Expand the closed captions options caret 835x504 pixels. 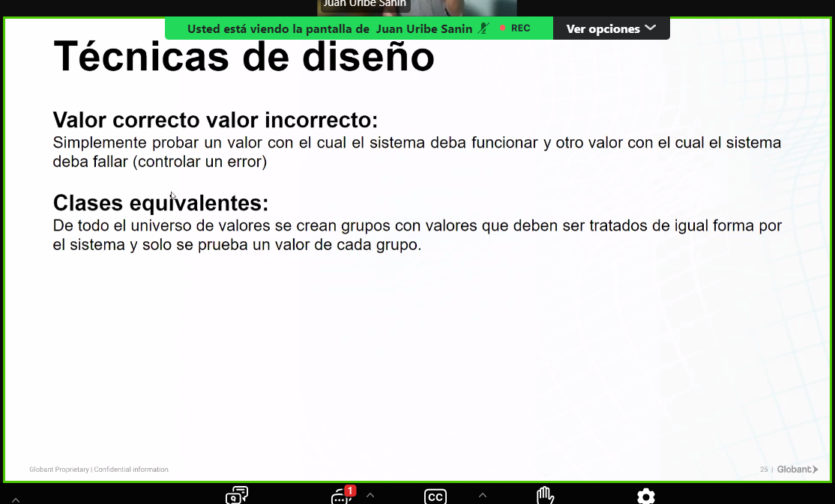tap(483, 495)
